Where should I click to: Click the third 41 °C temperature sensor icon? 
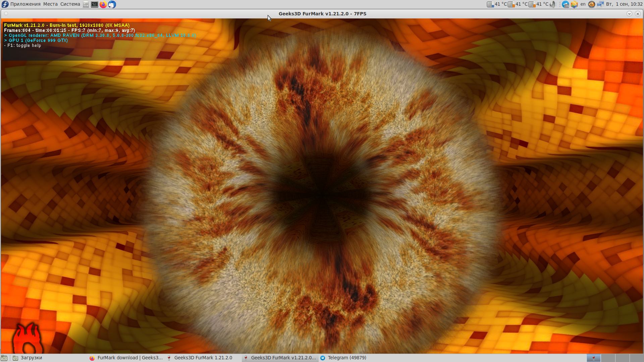pyautogui.click(x=532, y=4)
